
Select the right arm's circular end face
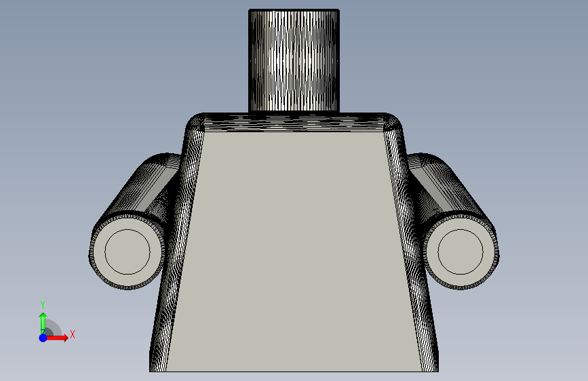pos(460,252)
